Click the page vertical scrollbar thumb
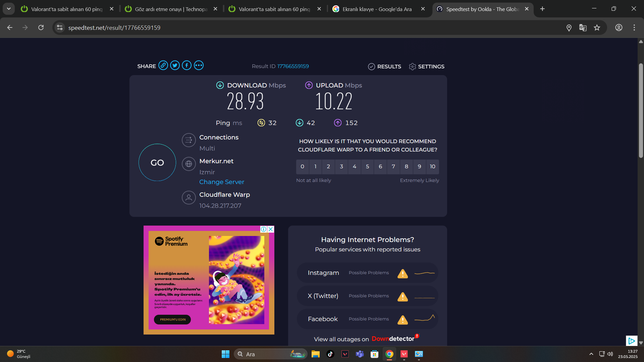The image size is (644, 362). click(x=641, y=111)
